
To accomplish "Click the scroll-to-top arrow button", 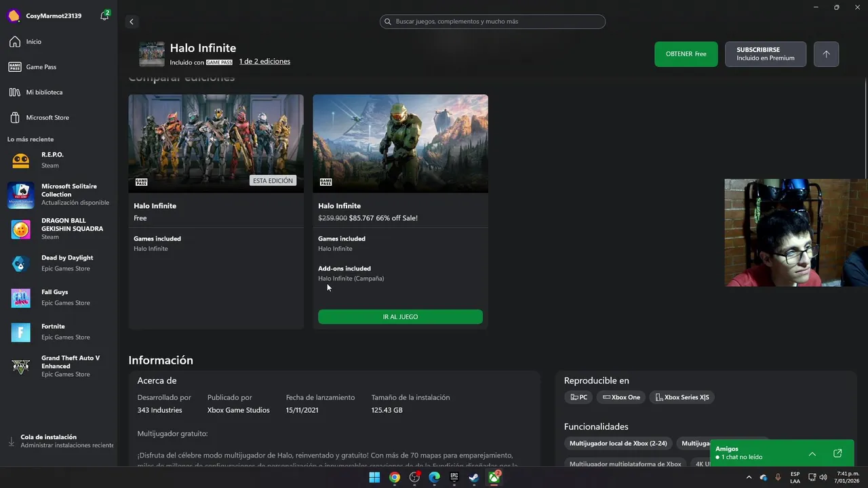I will (x=826, y=54).
